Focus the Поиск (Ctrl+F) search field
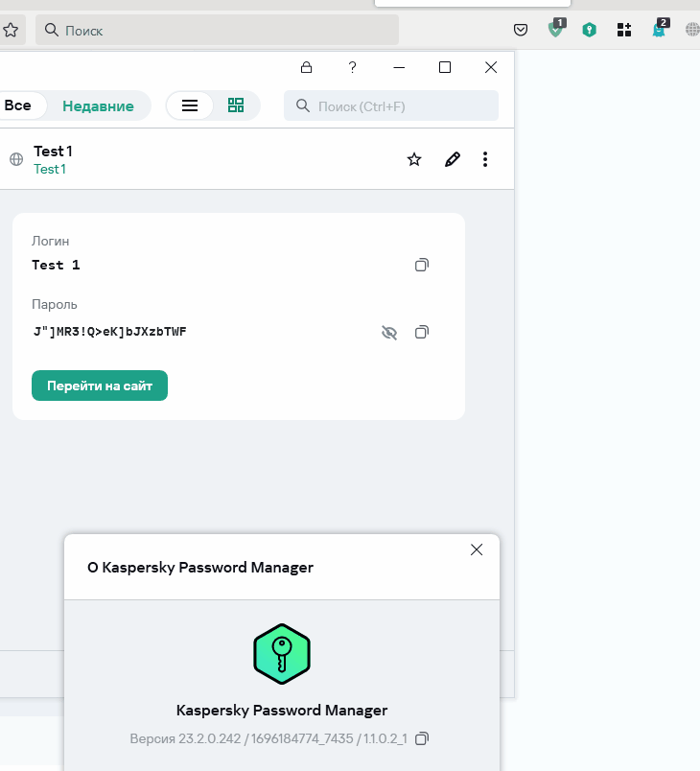The width and height of the screenshot is (700, 771). (x=391, y=105)
